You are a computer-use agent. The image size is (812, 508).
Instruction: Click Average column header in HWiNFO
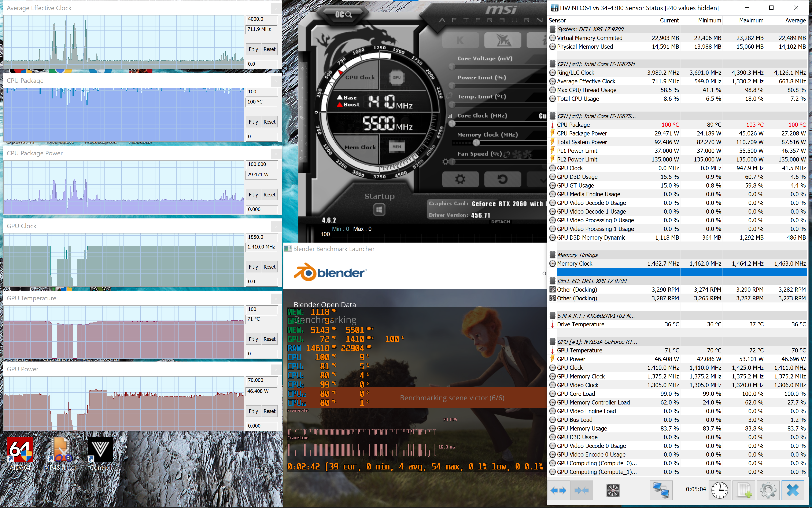tap(786, 21)
